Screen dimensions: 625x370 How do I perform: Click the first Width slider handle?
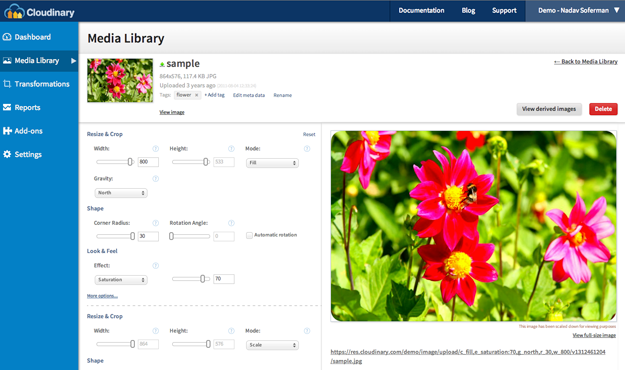click(130, 162)
